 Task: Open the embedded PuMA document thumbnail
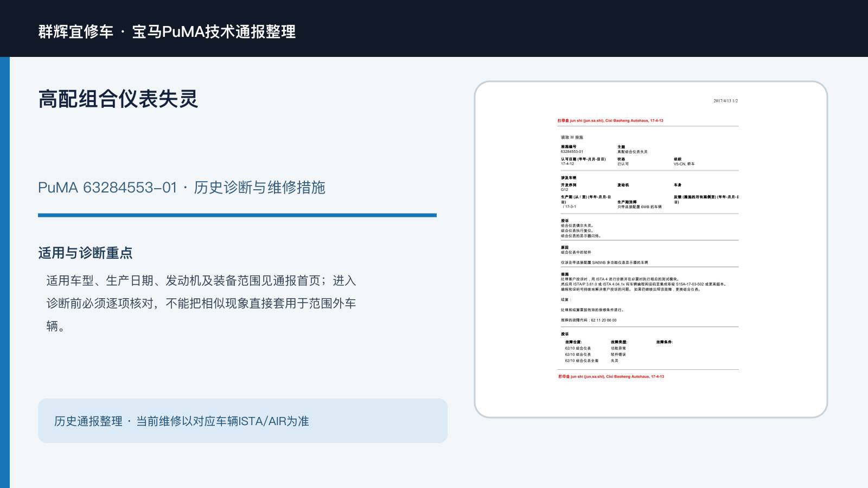click(x=651, y=249)
